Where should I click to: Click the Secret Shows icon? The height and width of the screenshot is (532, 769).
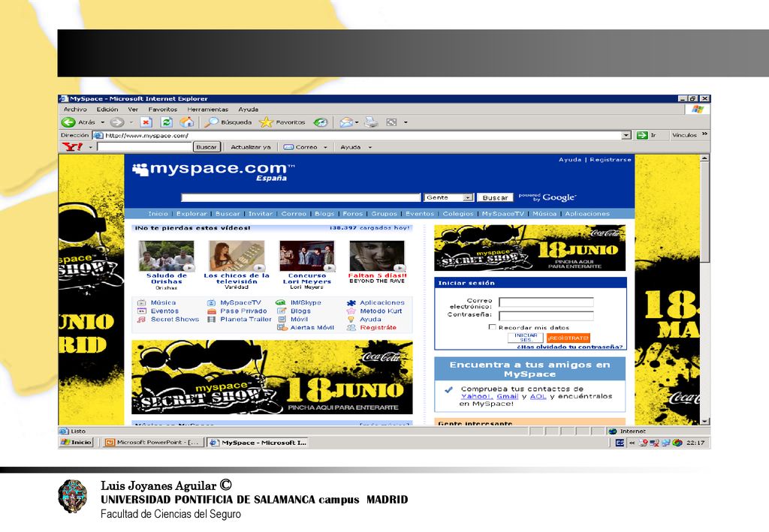click(x=142, y=320)
